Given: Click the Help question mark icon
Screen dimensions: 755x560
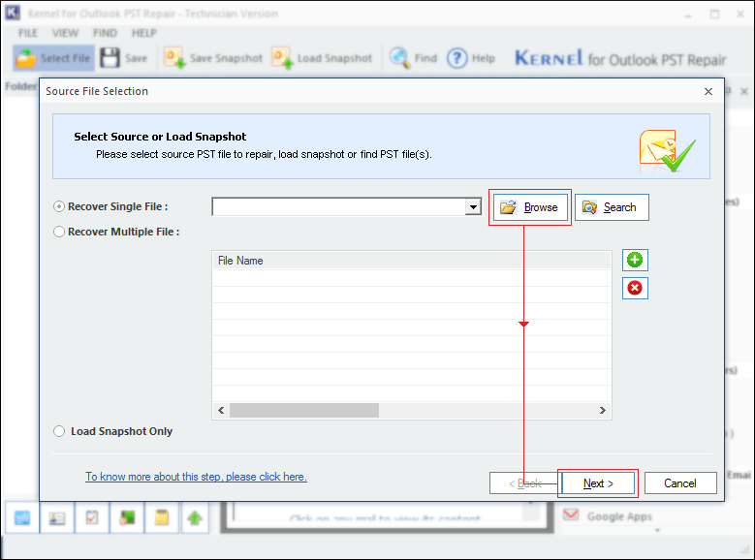Looking at the screenshot, I should [456, 58].
